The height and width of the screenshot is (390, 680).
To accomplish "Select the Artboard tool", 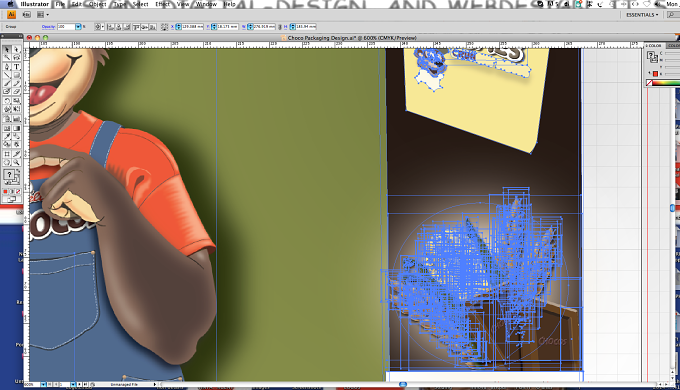I will pos(7,154).
